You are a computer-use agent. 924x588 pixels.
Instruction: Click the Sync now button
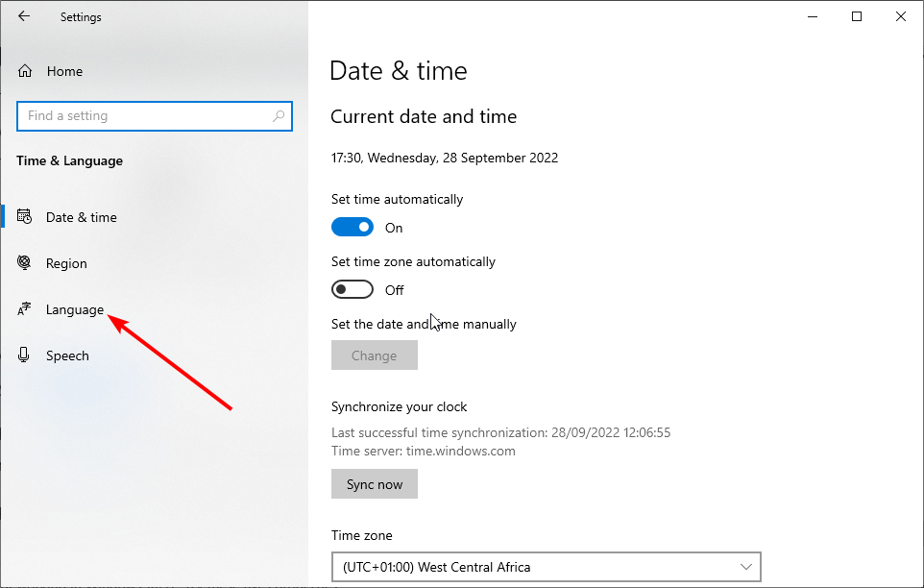coord(375,483)
